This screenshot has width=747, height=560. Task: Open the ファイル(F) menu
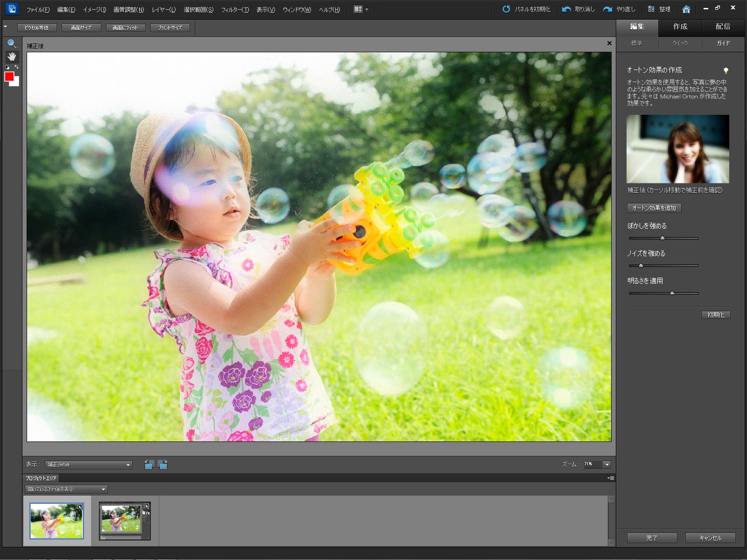point(38,9)
